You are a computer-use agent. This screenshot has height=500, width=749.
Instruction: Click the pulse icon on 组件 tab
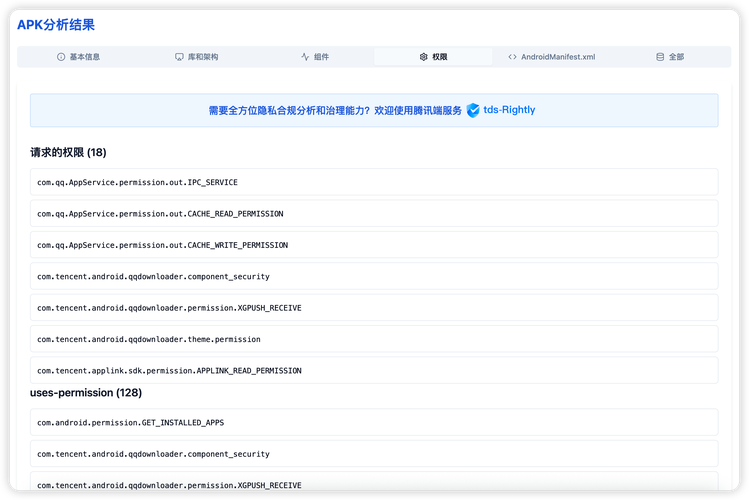tap(305, 57)
